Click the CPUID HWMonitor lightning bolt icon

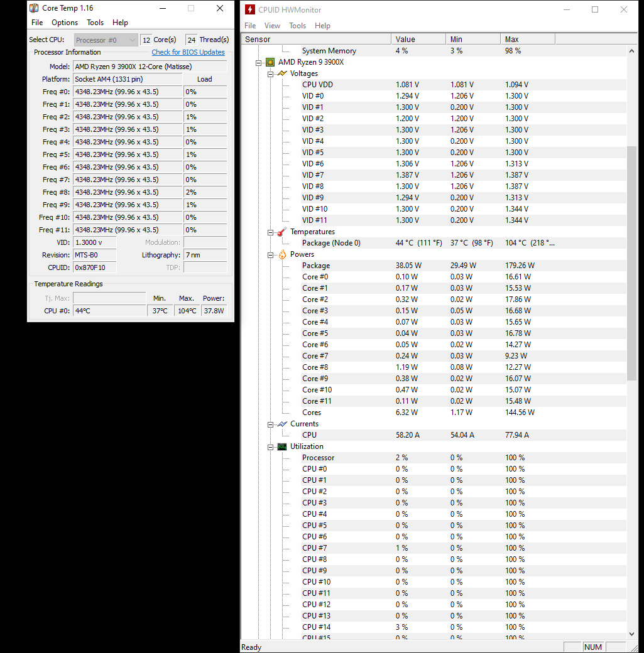249,9
